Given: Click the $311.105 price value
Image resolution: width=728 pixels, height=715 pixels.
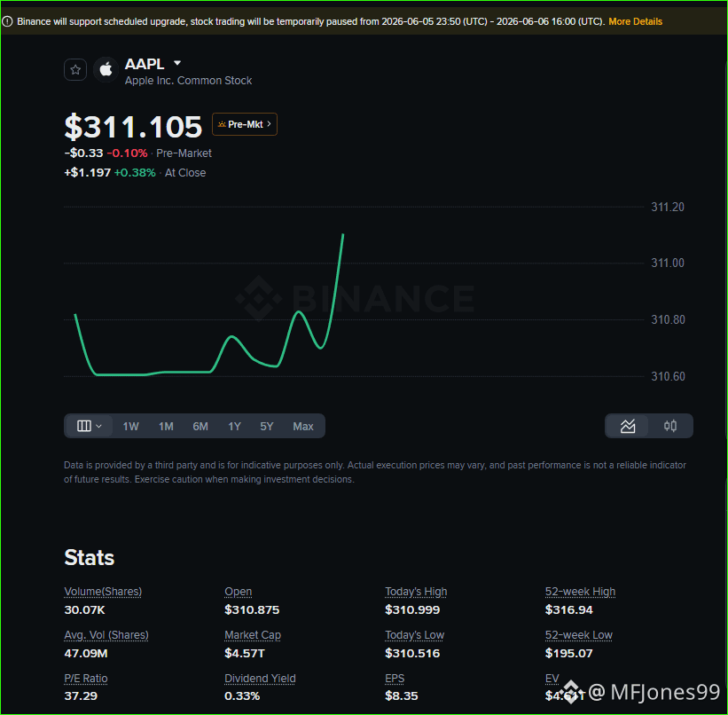Looking at the screenshot, I should click(133, 127).
